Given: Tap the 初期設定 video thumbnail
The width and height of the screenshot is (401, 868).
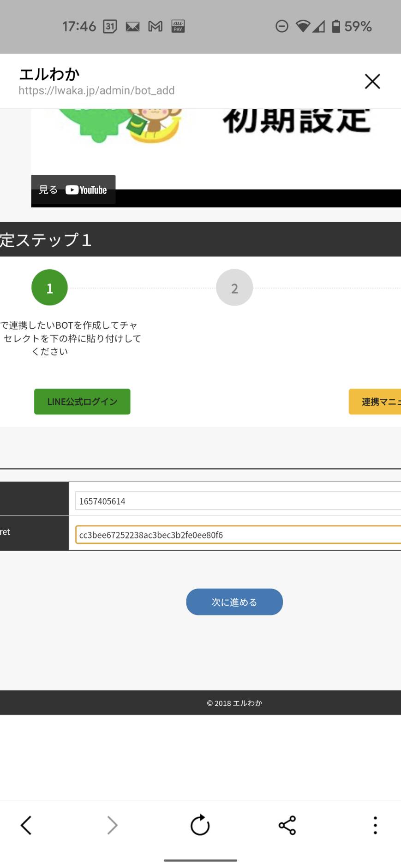Looking at the screenshot, I should (x=216, y=158).
